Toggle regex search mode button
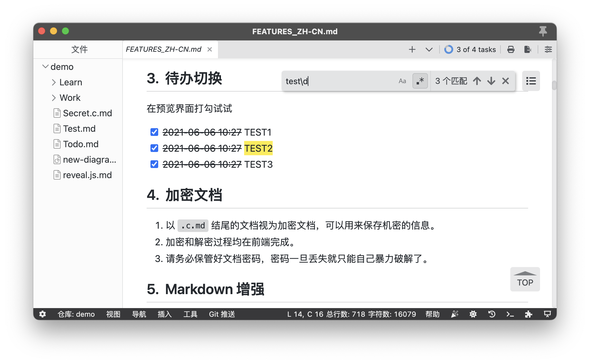 (x=420, y=81)
